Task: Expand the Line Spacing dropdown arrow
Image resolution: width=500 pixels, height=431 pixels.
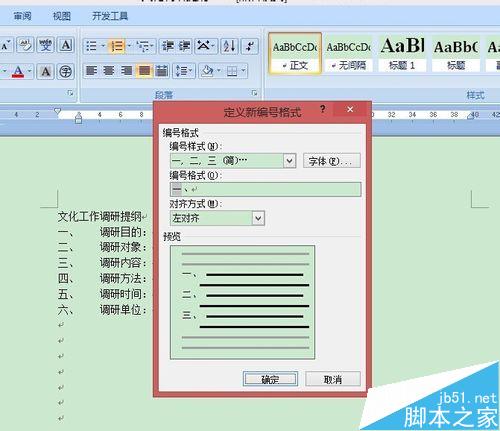Action: click(191, 71)
